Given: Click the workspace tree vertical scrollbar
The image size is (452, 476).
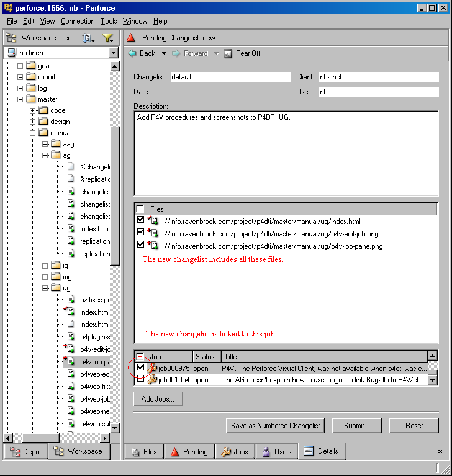Looking at the screenshot, I should pyautogui.click(x=115, y=186).
